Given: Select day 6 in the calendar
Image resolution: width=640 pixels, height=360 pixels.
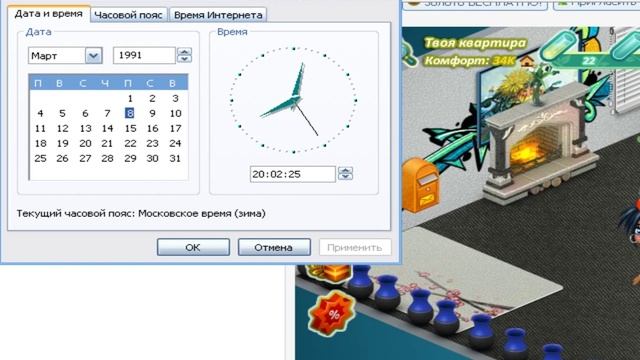Looking at the screenshot, I should pyautogui.click(x=85, y=113).
